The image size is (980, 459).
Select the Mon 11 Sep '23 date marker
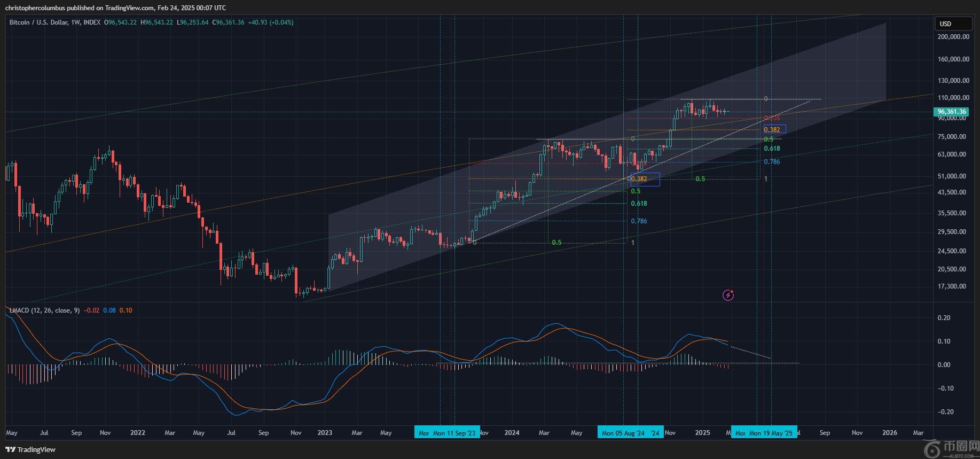click(x=454, y=433)
